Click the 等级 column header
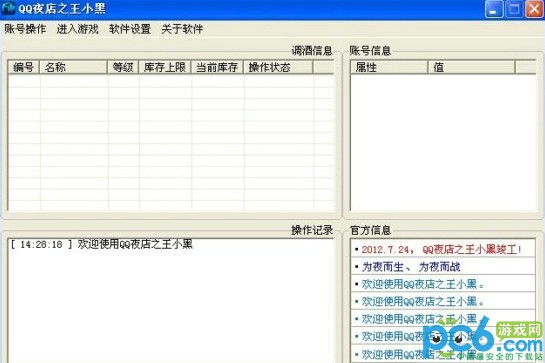Screen dimensions: 545x363 point(123,67)
